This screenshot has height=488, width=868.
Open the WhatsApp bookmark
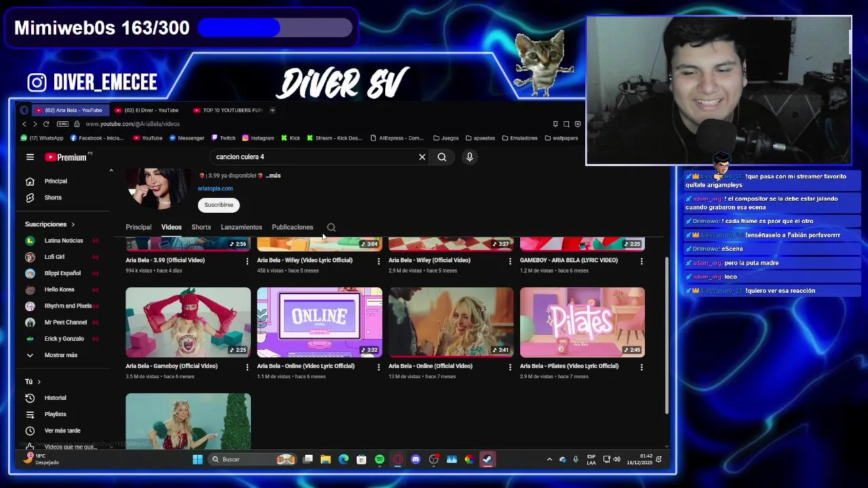click(x=42, y=138)
